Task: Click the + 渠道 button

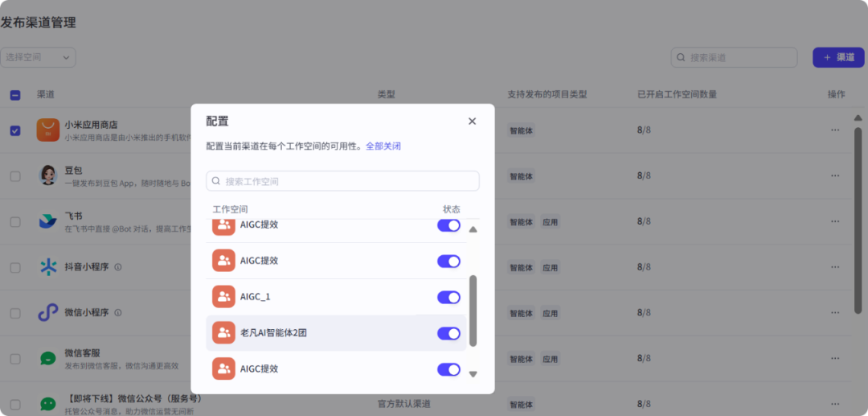Action: pyautogui.click(x=838, y=58)
